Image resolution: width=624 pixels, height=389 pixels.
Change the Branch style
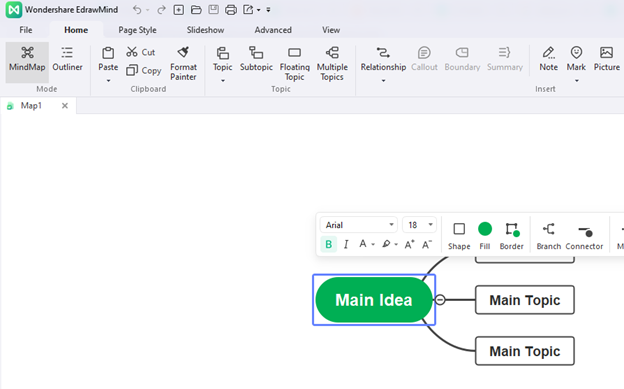tap(548, 236)
